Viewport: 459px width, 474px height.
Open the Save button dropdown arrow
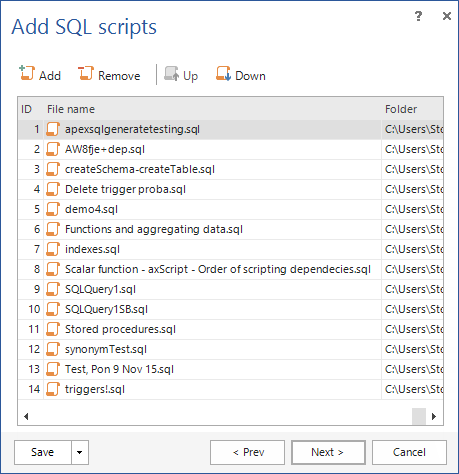coord(80,452)
